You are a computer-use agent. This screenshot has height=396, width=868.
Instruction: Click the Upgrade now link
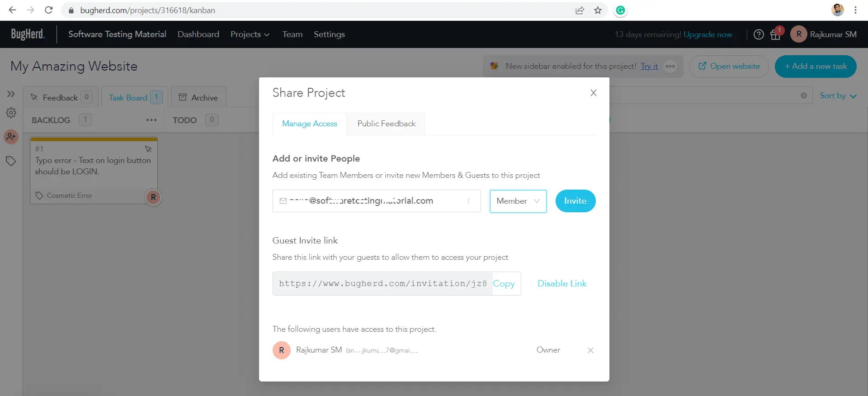(x=708, y=34)
